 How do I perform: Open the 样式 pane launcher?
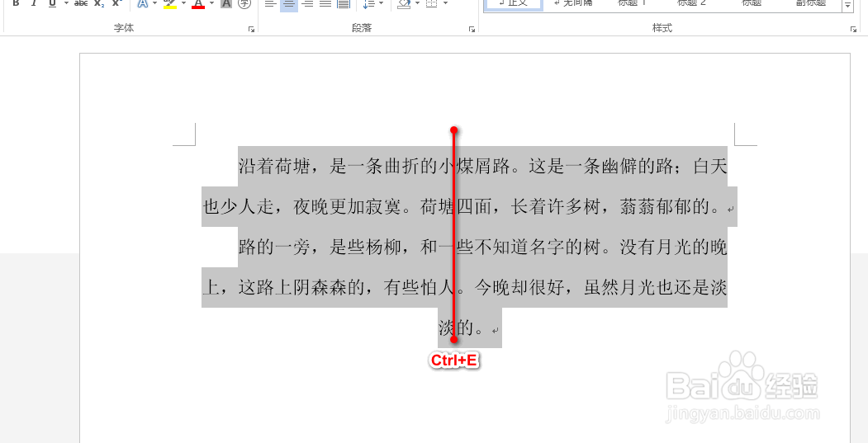[x=854, y=29]
